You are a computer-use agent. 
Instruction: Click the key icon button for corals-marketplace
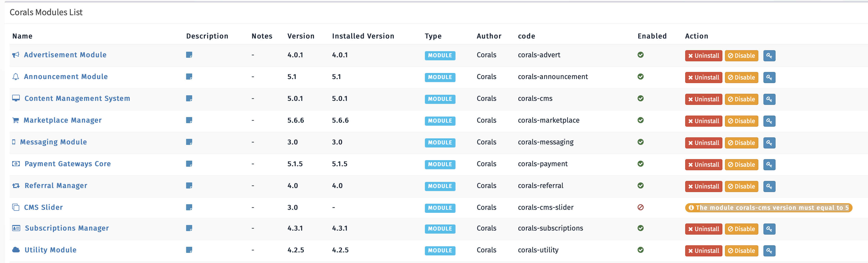[x=769, y=121]
